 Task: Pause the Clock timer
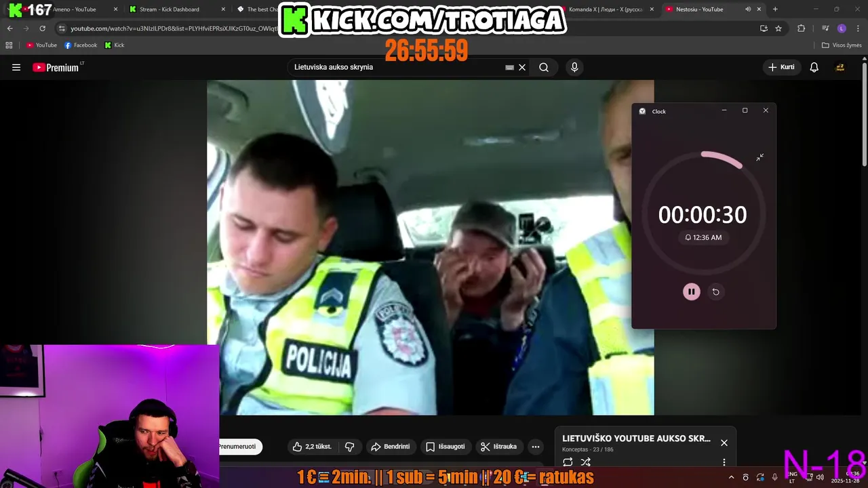click(692, 291)
